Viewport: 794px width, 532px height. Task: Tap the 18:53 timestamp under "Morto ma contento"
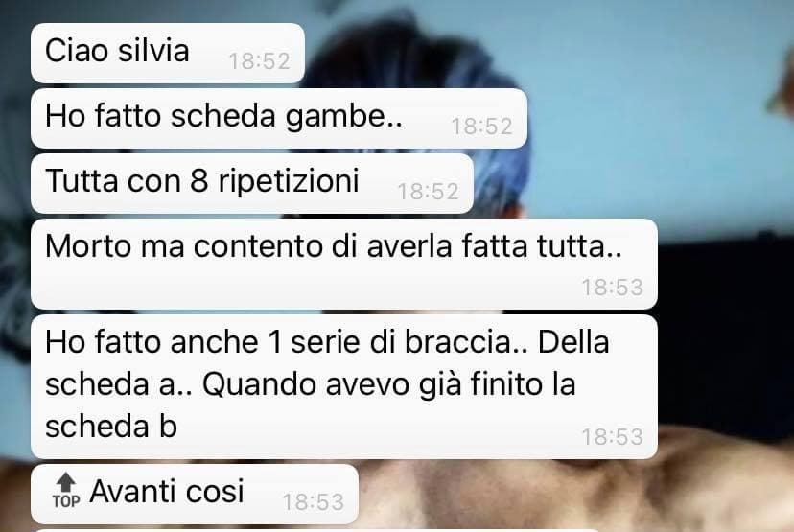pyautogui.click(x=612, y=288)
